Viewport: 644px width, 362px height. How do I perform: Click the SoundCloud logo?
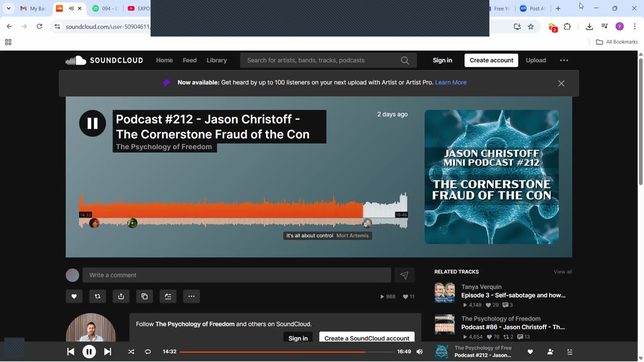click(x=104, y=60)
